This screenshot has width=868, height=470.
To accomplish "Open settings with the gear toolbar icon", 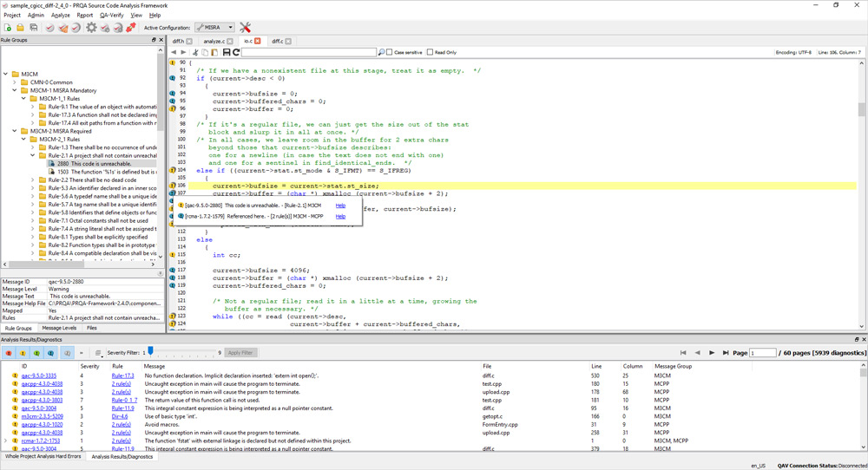I will (x=91, y=28).
